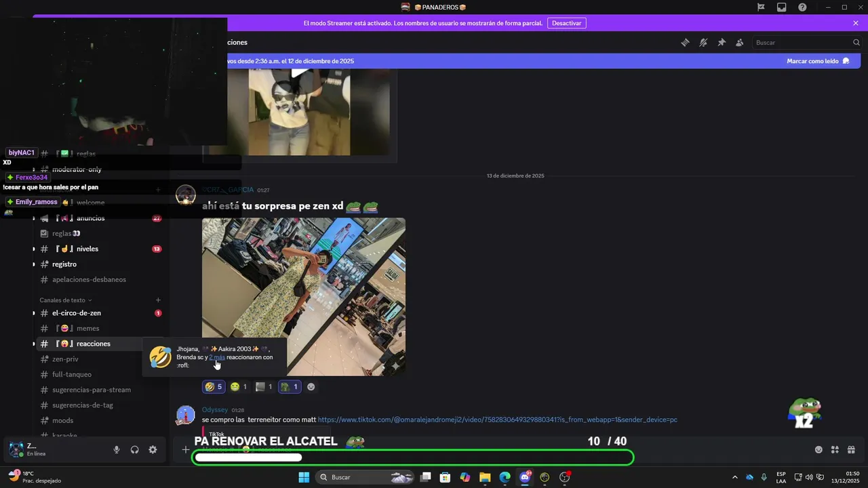Open Windows Start menu
This screenshot has height=488, width=868.
pyautogui.click(x=304, y=477)
